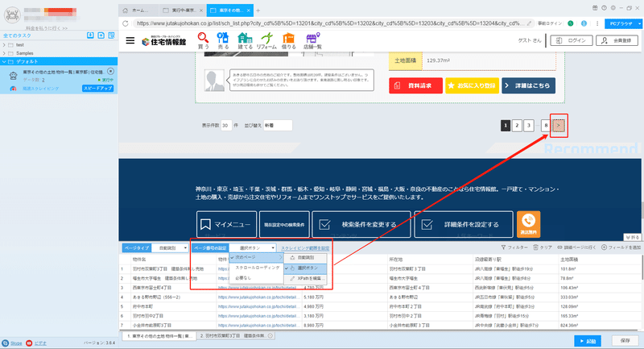
Task: Click the browser URL address field
Action: click(328, 23)
